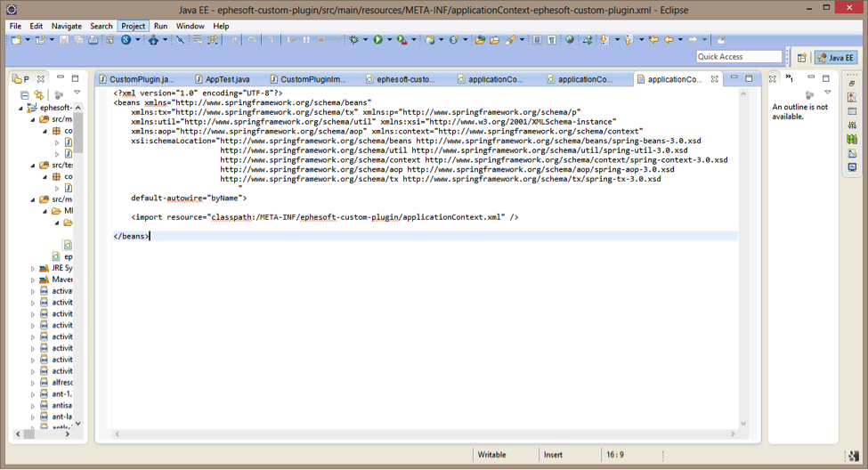The image size is (868, 470).
Task: Click the Print toolbar icon
Action: 93,40
